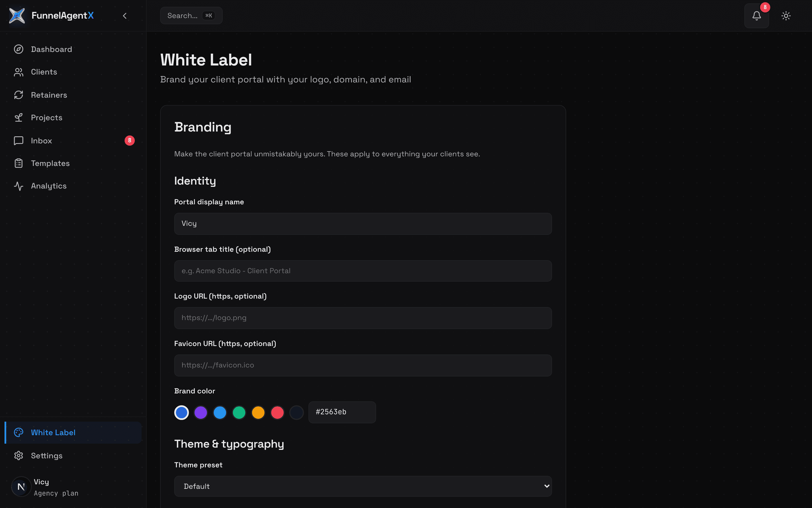Click the "Brand color" label
This screenshot has height=508, width=812.
click(x=195, y=391)
